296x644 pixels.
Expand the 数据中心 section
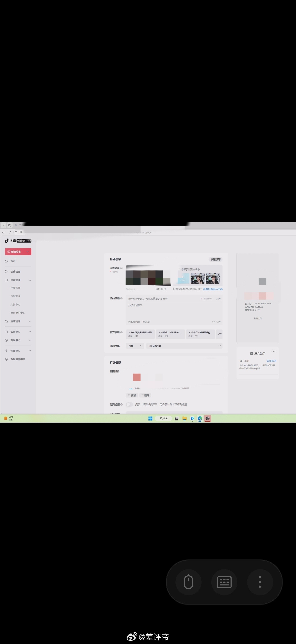[30, 332]
